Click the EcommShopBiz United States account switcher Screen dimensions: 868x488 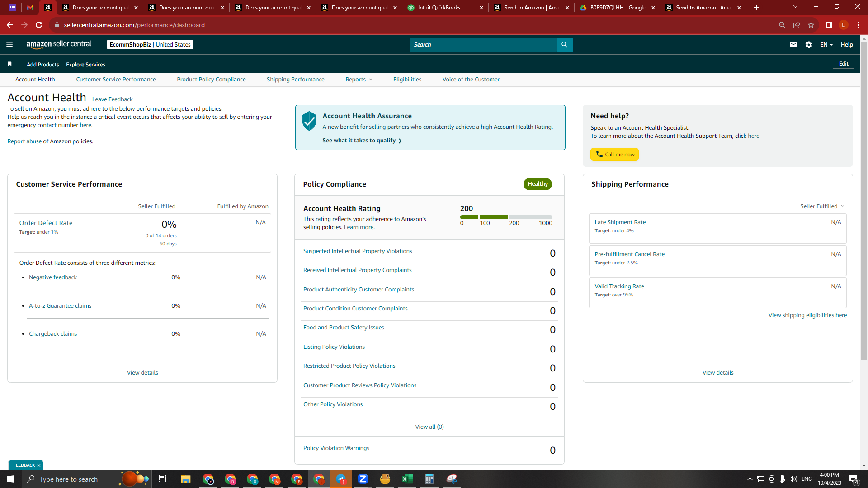coord(150,44)
